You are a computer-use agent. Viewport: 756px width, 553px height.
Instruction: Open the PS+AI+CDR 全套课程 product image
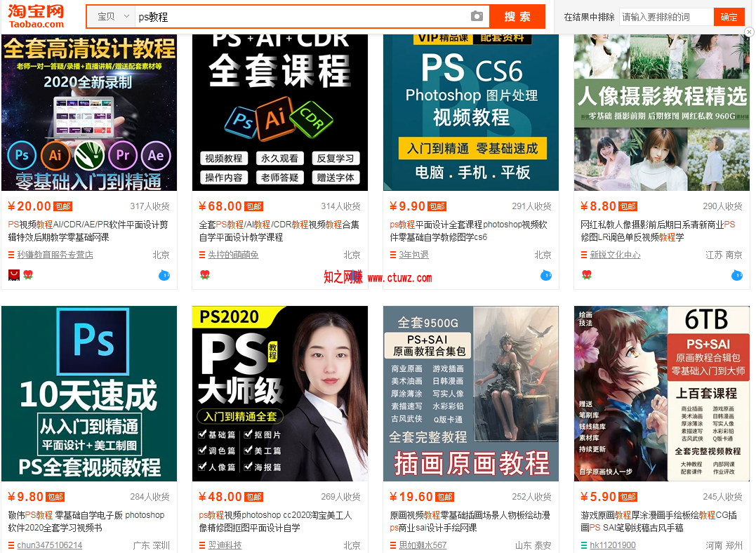point(280,113)
